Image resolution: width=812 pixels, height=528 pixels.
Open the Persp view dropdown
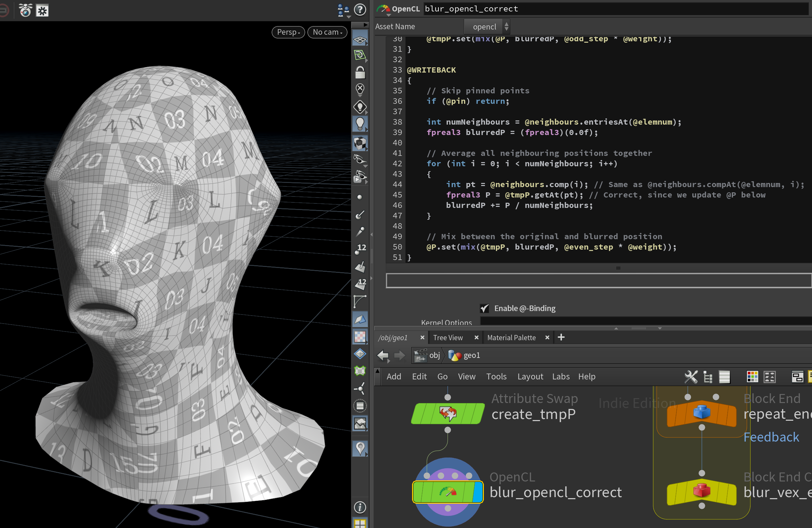point(288,32)
